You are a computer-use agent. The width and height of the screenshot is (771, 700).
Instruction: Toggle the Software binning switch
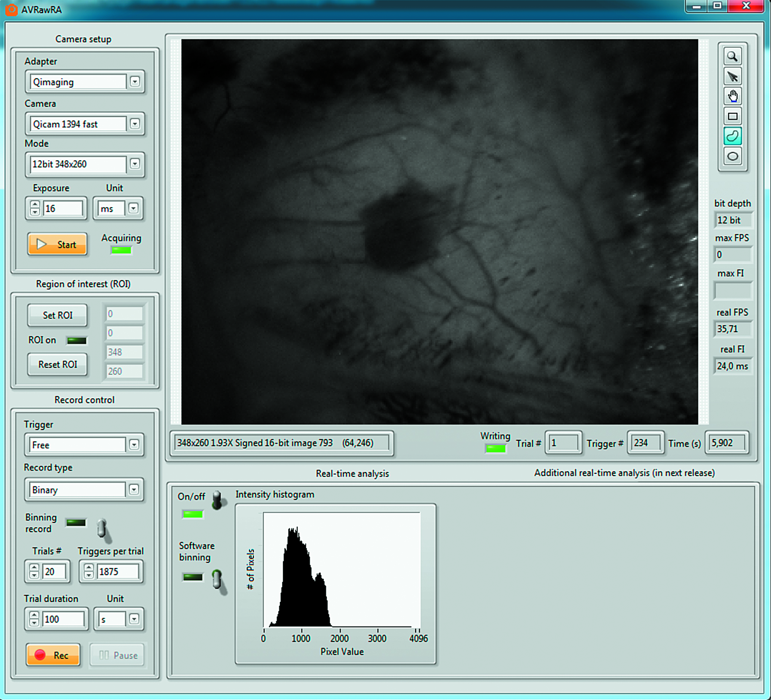(x=217, y=579)
